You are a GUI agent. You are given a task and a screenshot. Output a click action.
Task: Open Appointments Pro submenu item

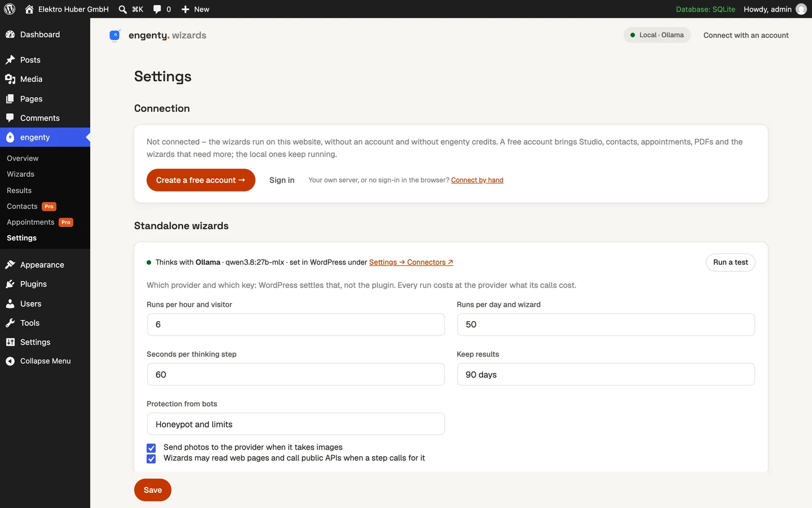pos(40,222)
